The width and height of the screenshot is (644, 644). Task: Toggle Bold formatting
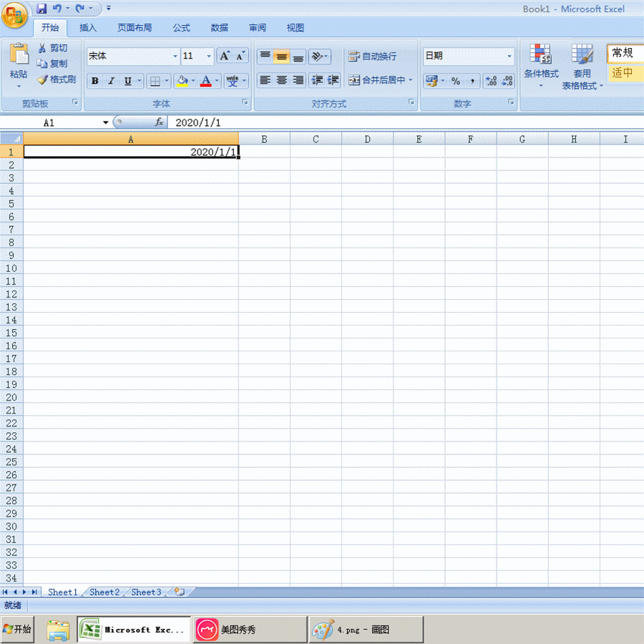(x=94, y=81)
